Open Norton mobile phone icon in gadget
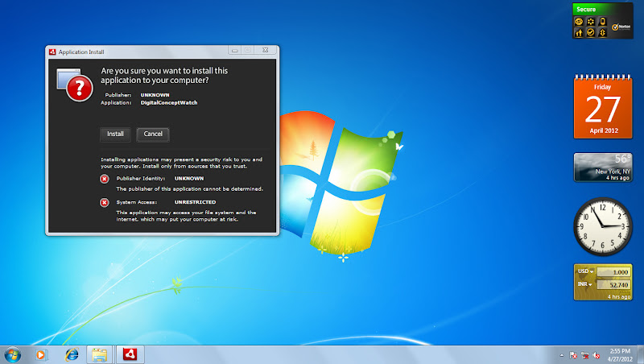 pos(602,22)
